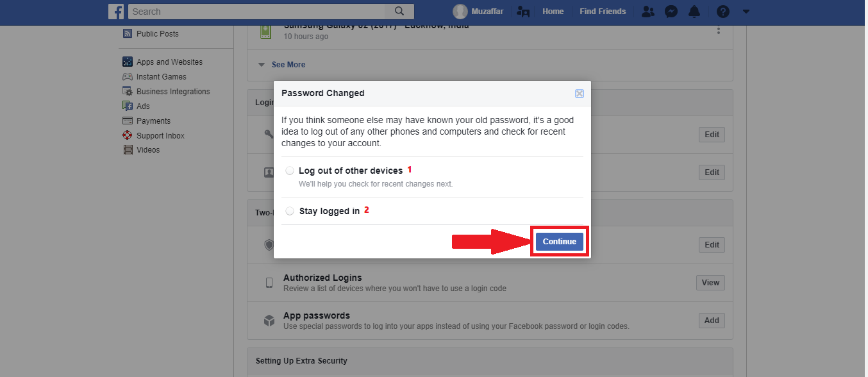Image resolution: width=868 pixels, height=377 pixels.
Task: Expand the post options three-dot menu
Action: 719,29
